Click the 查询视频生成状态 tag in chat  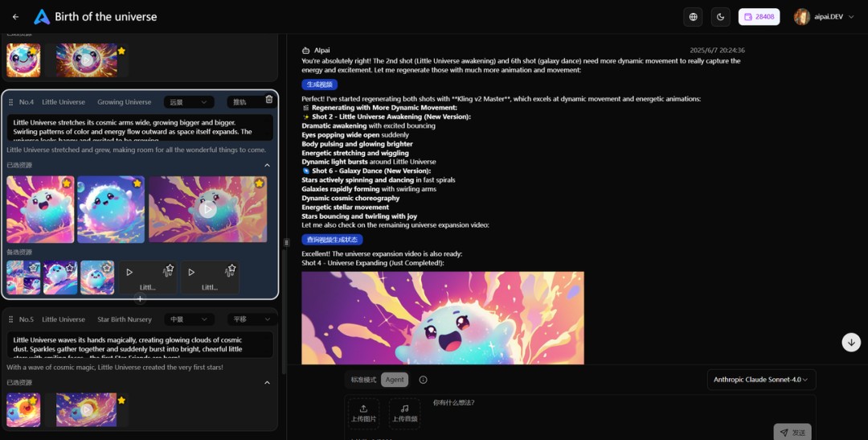(332, 240)
